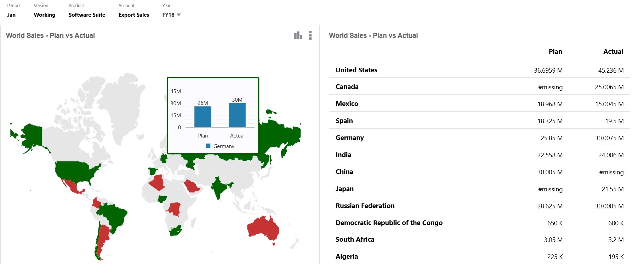Click the blue Germany legend swatch
Image resolution: width=644 pixels, height=264 pixels.
point(208,146)
